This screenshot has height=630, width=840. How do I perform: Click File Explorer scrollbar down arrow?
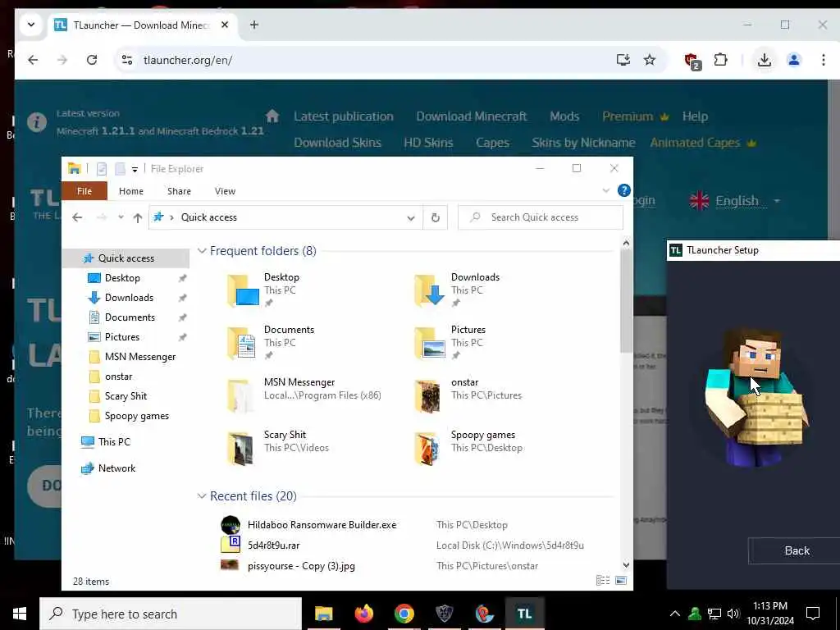[x=626, y=564]
